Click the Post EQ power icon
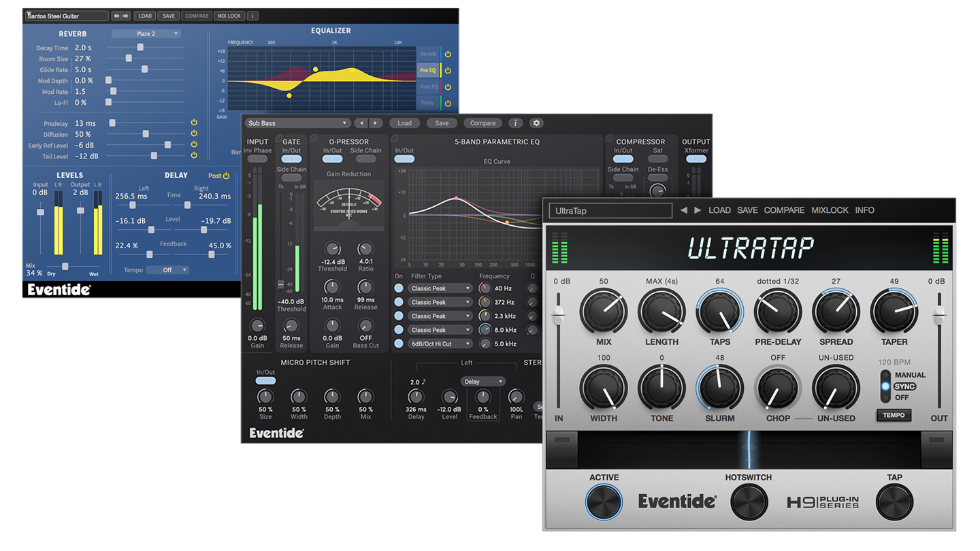 tap(447, 86)
